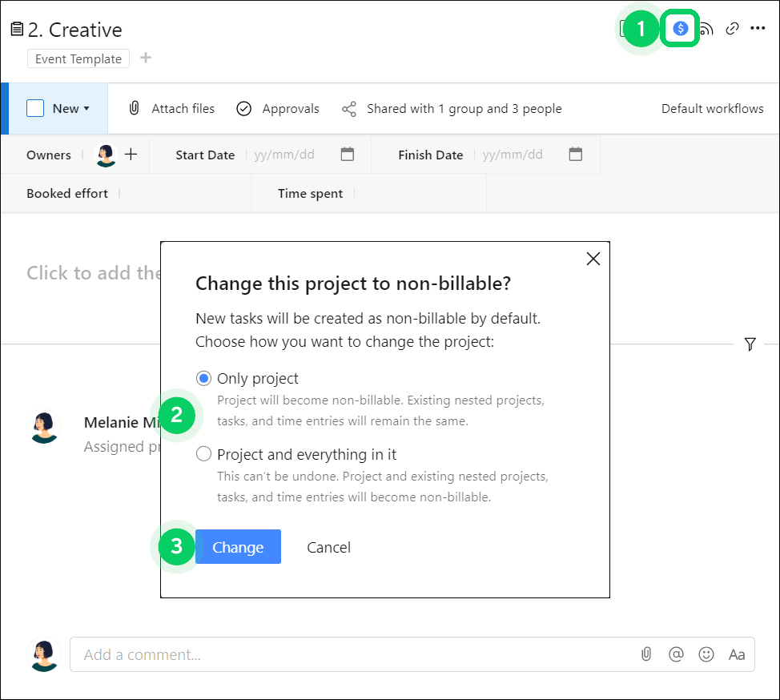Open the follow notifications icon
This screenshot has height=700, width=780.
pos(706,28)
